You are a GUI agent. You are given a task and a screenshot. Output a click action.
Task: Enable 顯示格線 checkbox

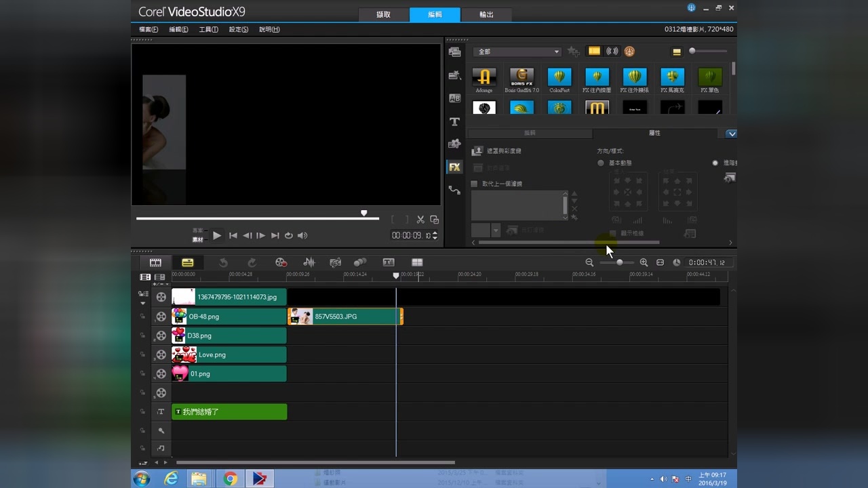tap(613, 233)
